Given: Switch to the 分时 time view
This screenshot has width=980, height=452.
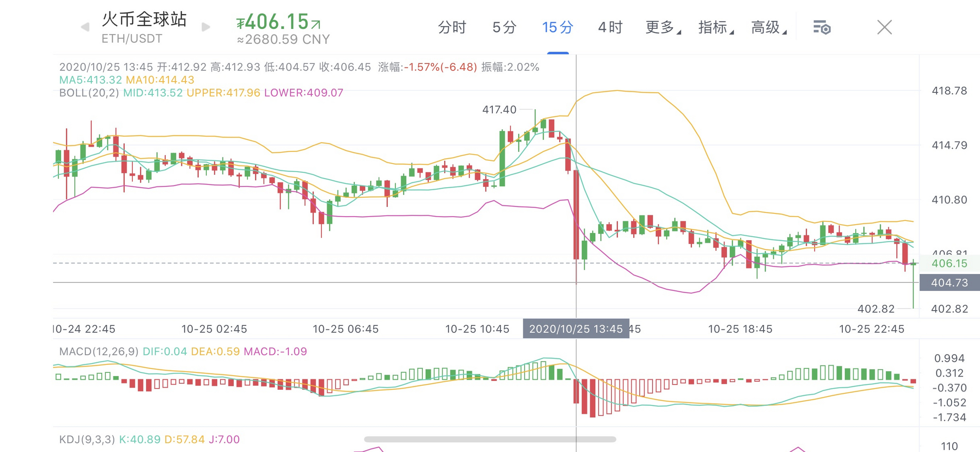Looking at the screenshot, I should (x=451, y=28).
